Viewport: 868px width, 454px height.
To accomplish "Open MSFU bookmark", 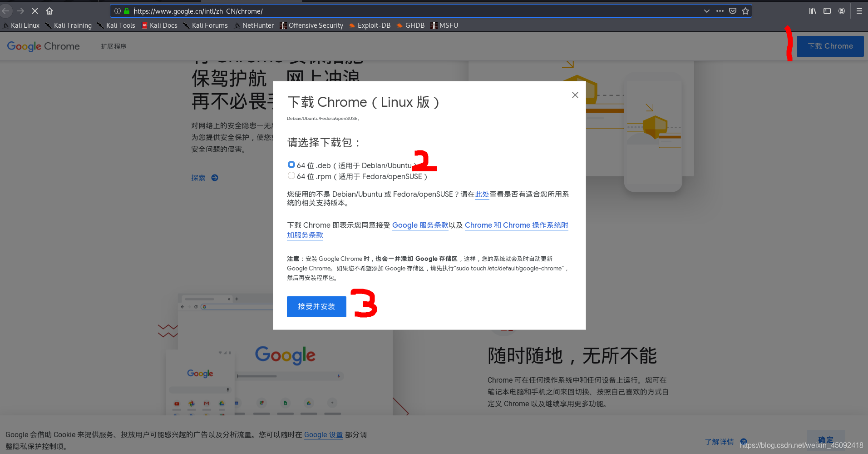I will [444, 25].
